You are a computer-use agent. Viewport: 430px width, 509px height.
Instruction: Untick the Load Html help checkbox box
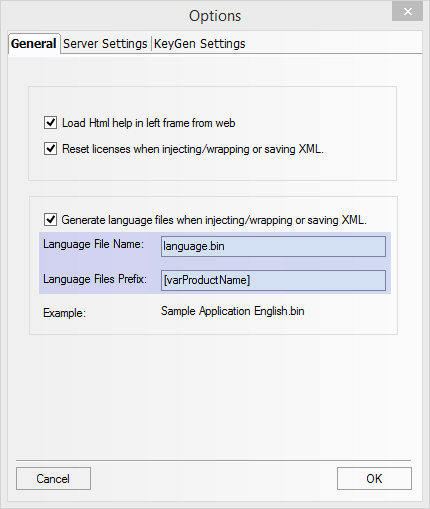(x=50, y=123)
